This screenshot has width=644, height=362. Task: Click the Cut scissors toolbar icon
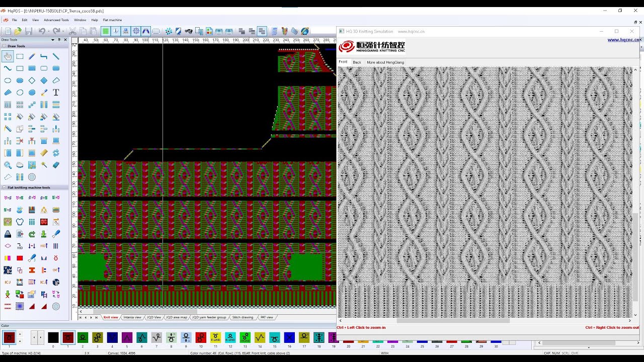(73, 31)
